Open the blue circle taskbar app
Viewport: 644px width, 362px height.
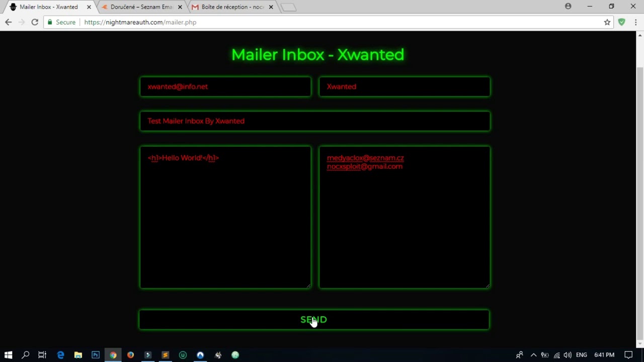coord(200,355)
